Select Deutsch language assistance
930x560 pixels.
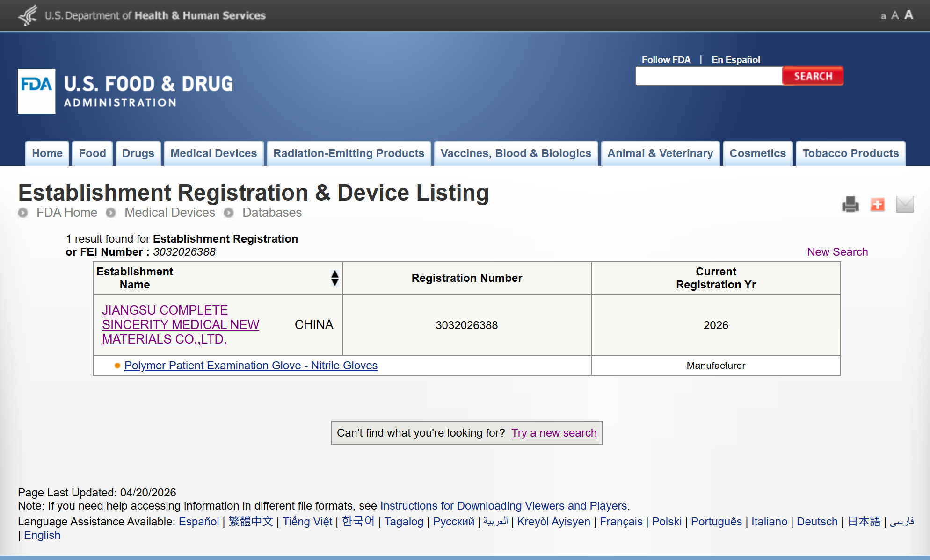[x=817, y=522]
